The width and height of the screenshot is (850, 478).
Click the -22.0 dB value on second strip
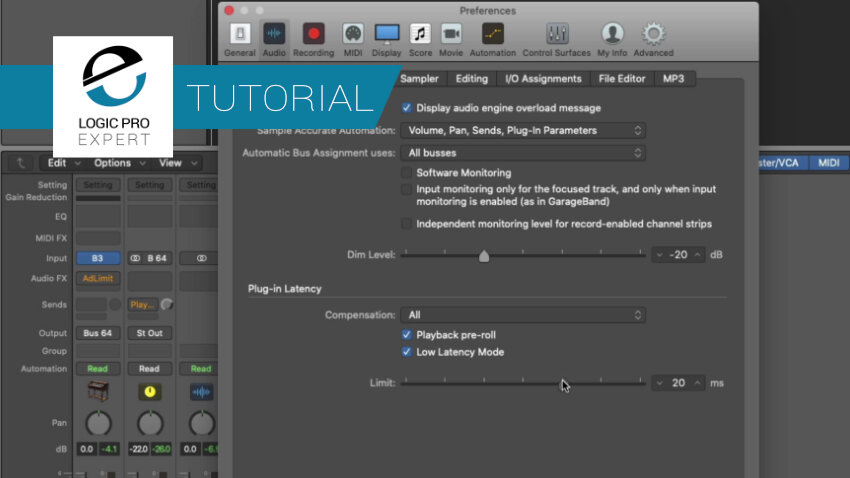(x=139, y=449)
